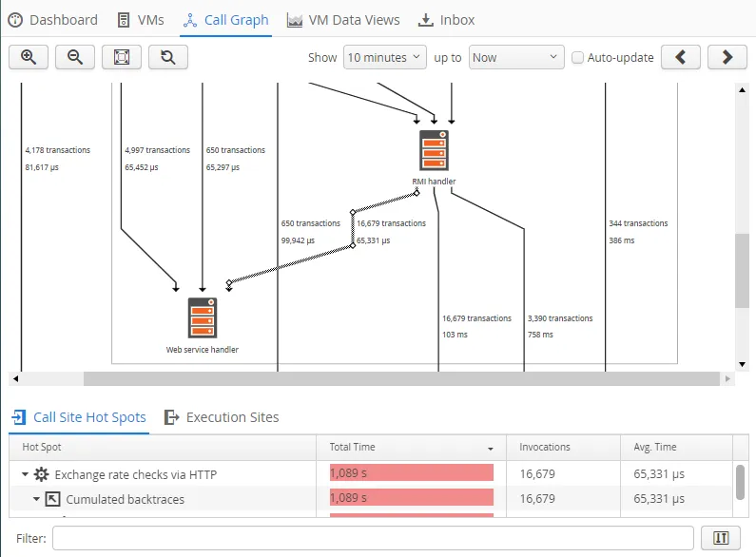Viewport: 756px width, 557px height.
Task: Click the VM Data Views chart icon
Action: coord(295,20)
